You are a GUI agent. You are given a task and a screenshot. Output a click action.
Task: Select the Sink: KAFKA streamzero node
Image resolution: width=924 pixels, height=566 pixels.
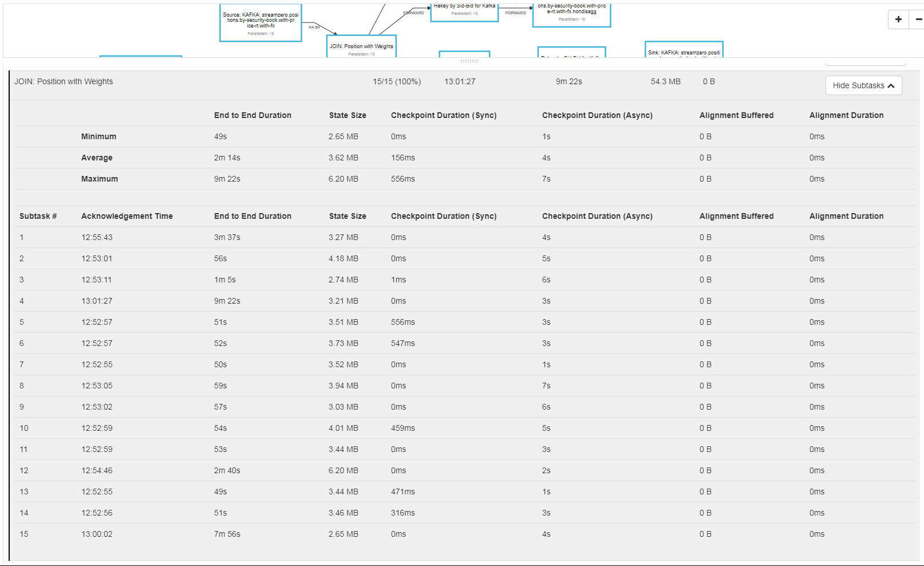(684, 50)
